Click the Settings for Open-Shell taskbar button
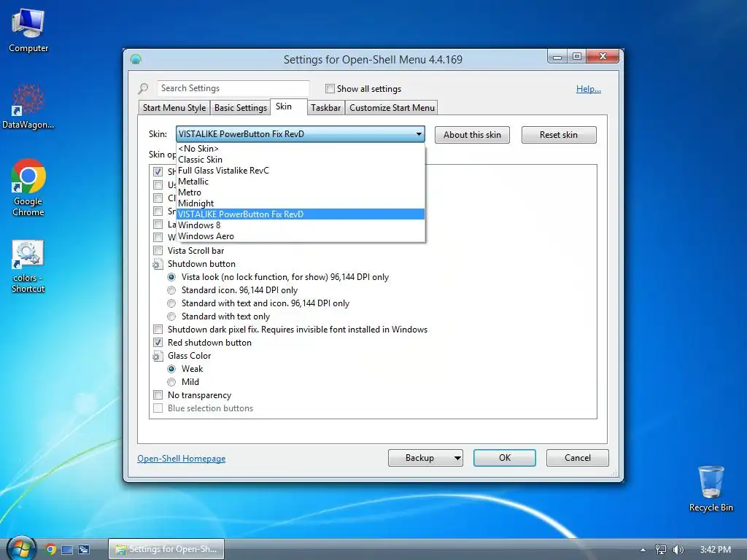 coord(166,550)
